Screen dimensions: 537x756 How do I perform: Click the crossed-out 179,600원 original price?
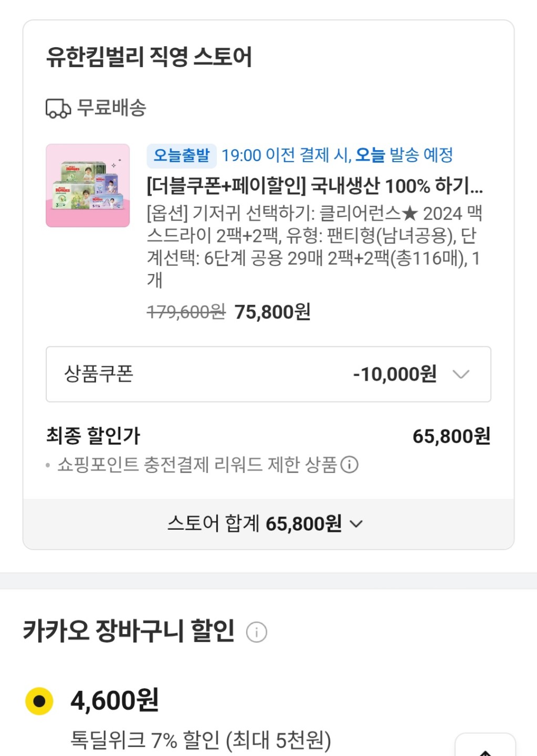tap(186, 312)
